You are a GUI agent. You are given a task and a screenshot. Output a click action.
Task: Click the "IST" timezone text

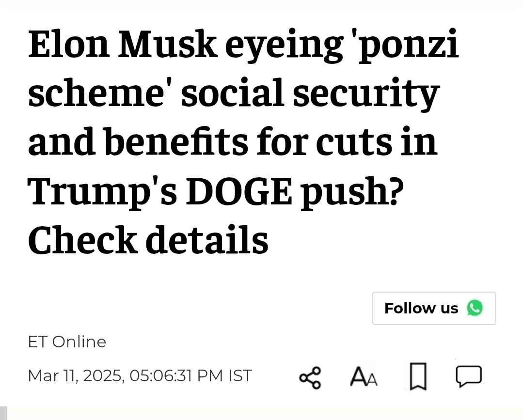pos(240,376)
